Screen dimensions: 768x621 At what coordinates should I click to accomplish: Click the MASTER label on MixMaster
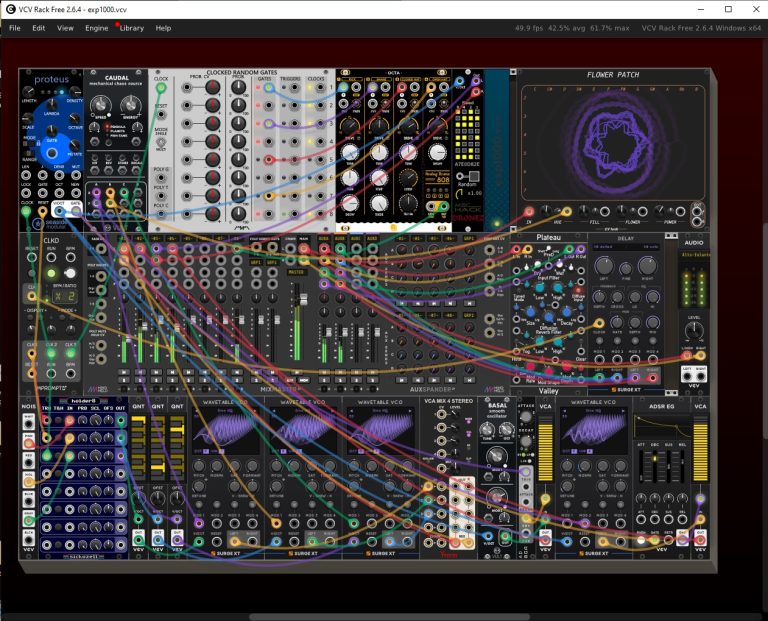pos(296,272)
